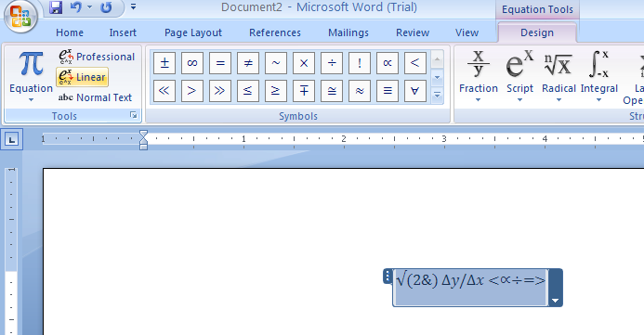The image size is (644, 335).
Task: Click the indent marker on ruler
Action: pyautogui.click(x=143, y=140)
